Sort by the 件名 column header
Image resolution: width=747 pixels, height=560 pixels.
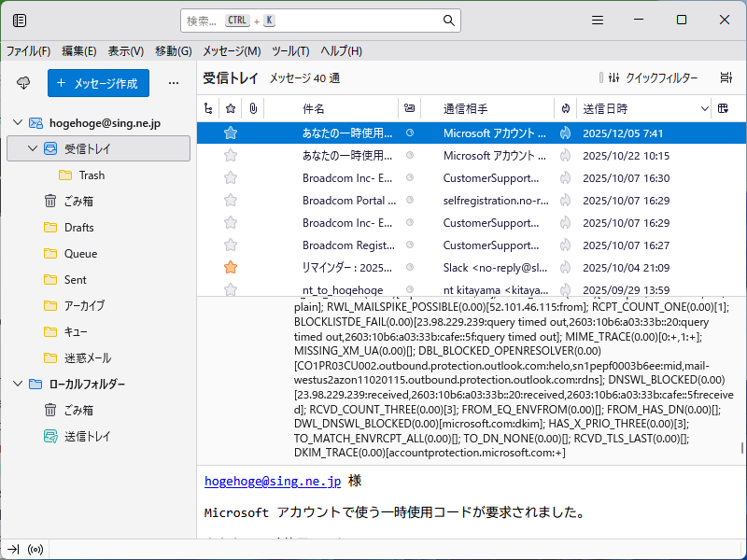(x=314, y=109)
